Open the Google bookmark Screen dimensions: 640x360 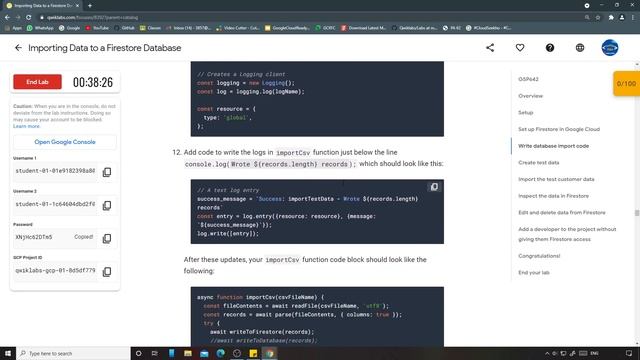[x=69, y=28]
